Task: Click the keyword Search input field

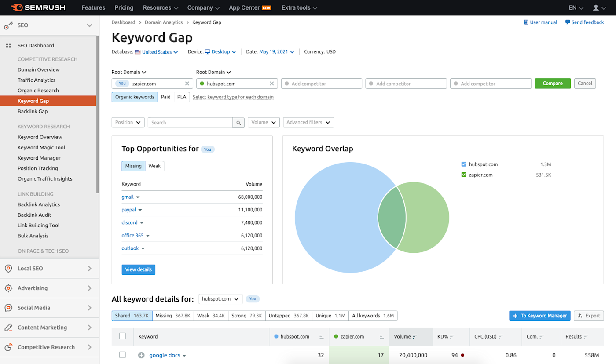Action: (x=190, y=123)
